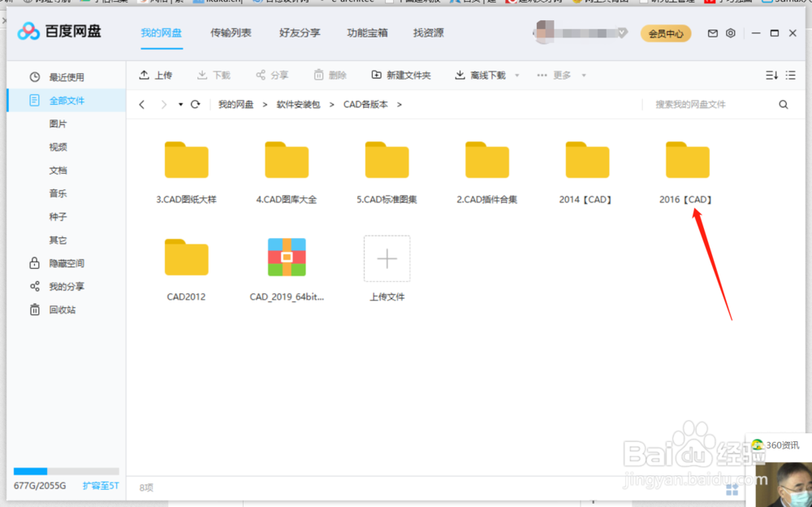This screenshot has width=812, height=507.
Task: Go to 软件安装包 in breadcrumb
Action: click(x=298, y=104)
